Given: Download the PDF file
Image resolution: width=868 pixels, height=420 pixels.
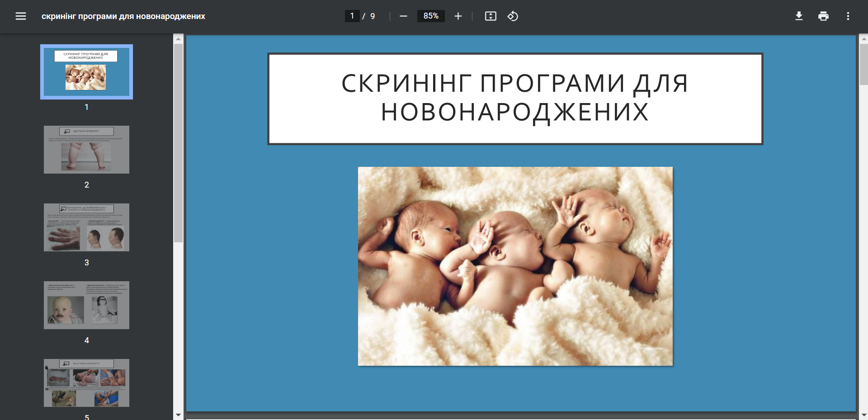Looking at the screenshot, I should 799,16.
